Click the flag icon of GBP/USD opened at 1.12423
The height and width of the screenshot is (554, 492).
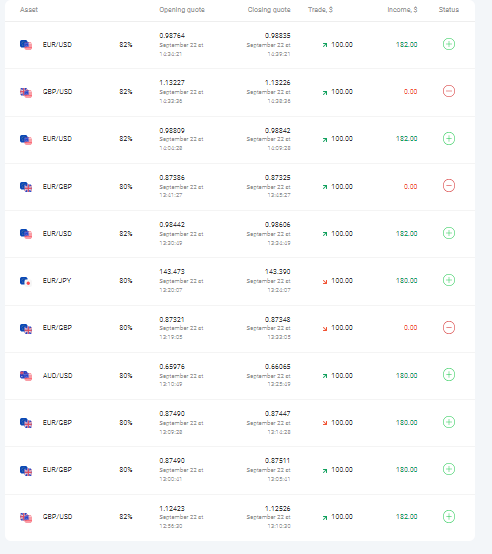26,517
